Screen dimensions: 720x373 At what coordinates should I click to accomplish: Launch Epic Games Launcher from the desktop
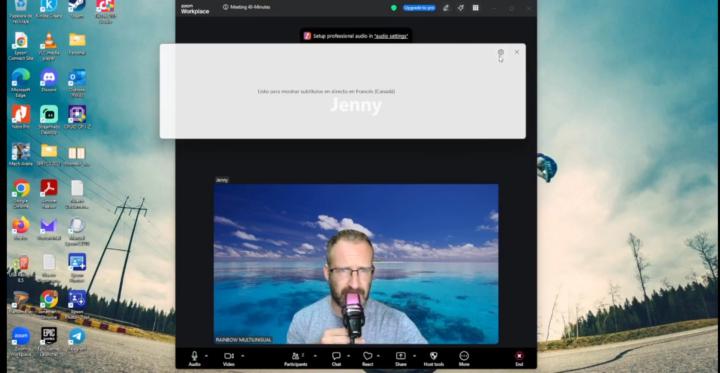(49, 341)
